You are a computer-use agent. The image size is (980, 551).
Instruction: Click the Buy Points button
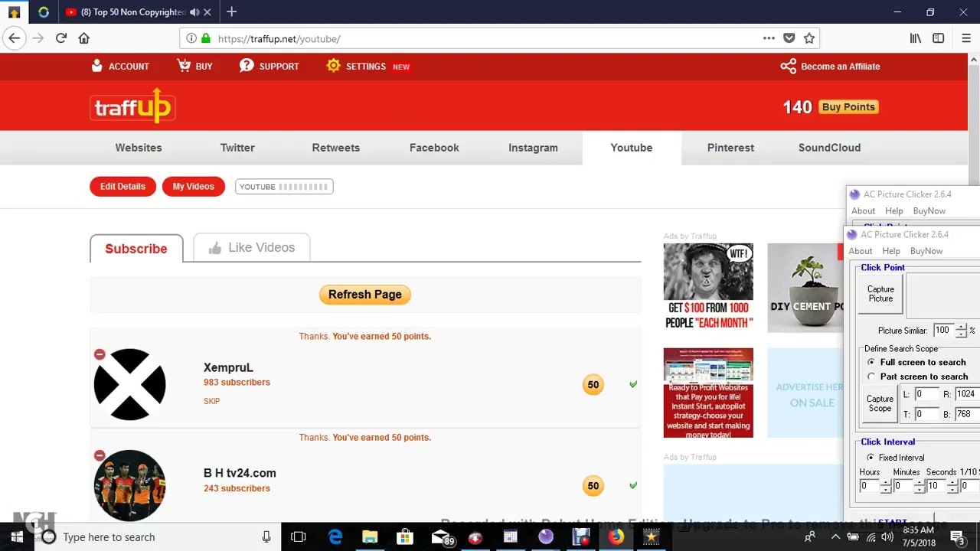click(848, 107)
